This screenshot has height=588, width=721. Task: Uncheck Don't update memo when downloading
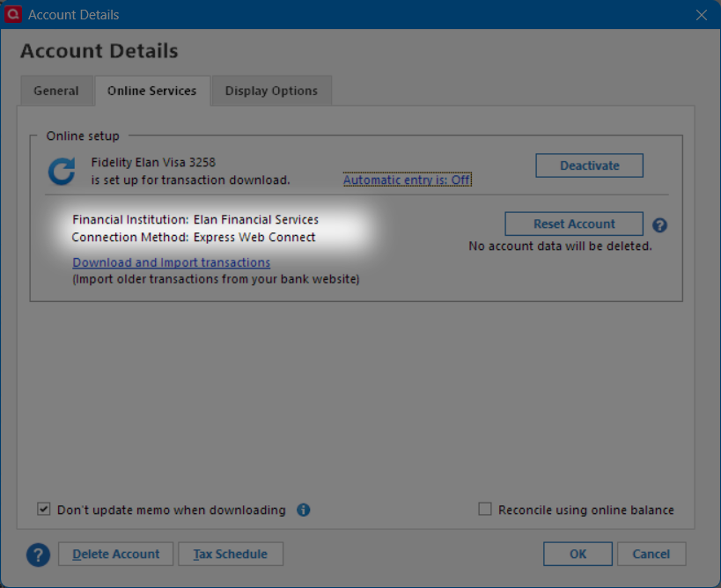(x=44, y=510)
